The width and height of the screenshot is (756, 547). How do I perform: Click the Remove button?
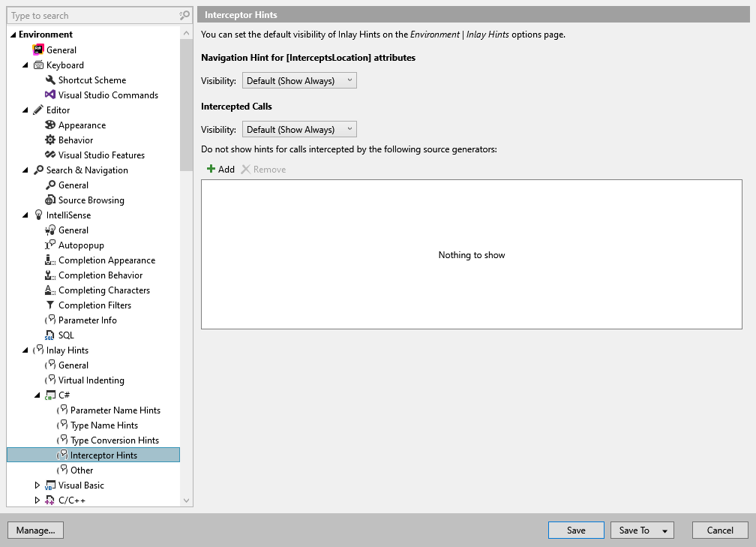tap(264, 170)
